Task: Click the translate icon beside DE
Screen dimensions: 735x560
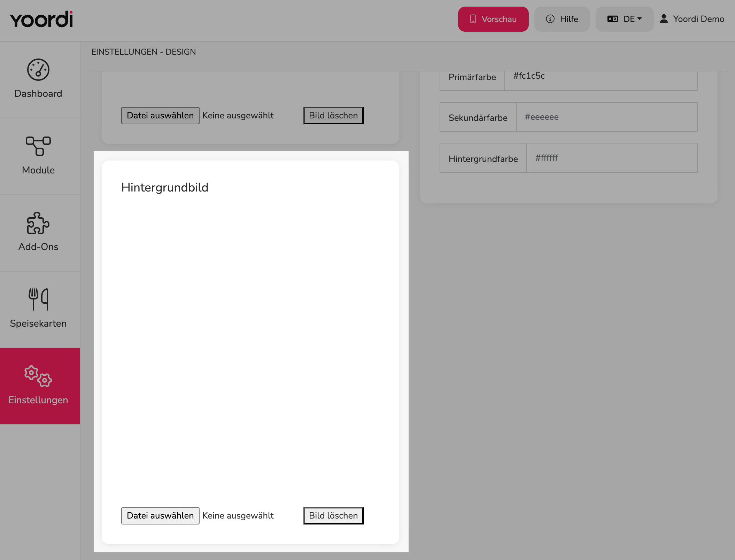Action: click(x=613, y=19)
